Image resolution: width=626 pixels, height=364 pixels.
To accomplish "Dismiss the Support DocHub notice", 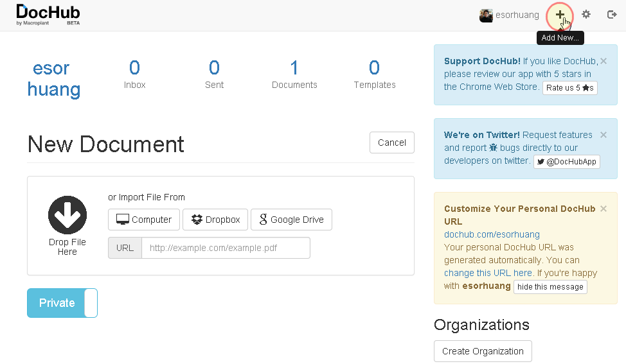I will coord(604,62).
